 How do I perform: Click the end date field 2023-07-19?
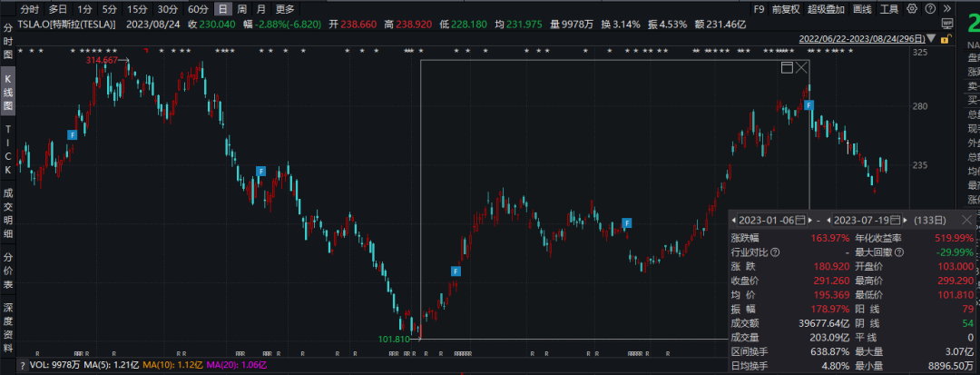tap(863, 220)
